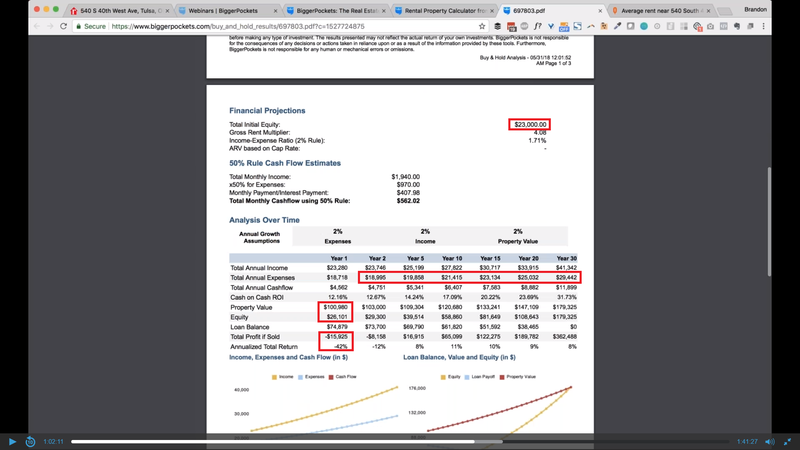Rewind the video ten seconds
800x450 pixels.
tap(30, 442)
